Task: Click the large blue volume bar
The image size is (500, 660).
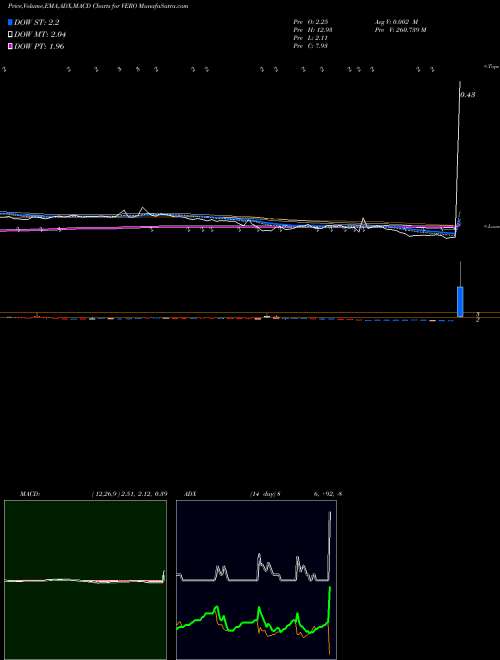Action: point(460,301)
